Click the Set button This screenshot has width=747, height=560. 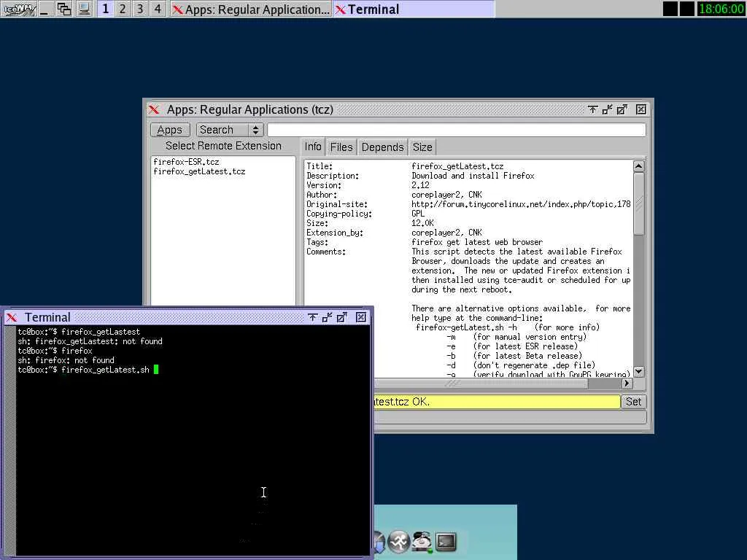point(633,402)
